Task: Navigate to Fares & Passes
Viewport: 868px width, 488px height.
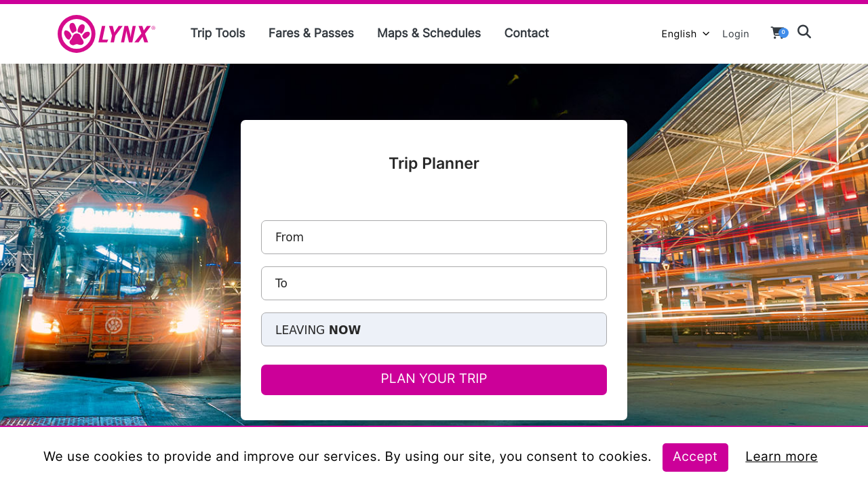Action: (x=311, y=33)
